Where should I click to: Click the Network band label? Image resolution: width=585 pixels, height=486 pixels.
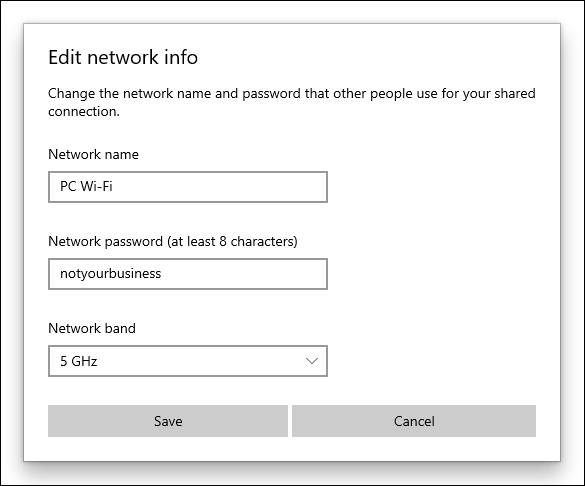(x=92, y=329)
